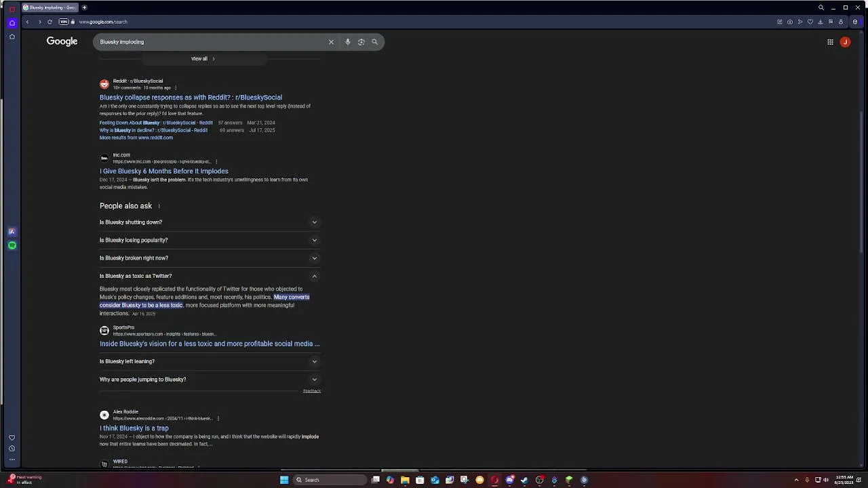Click Feedback under People also ask
868x488 pixels.
click(x=312, y=391)
